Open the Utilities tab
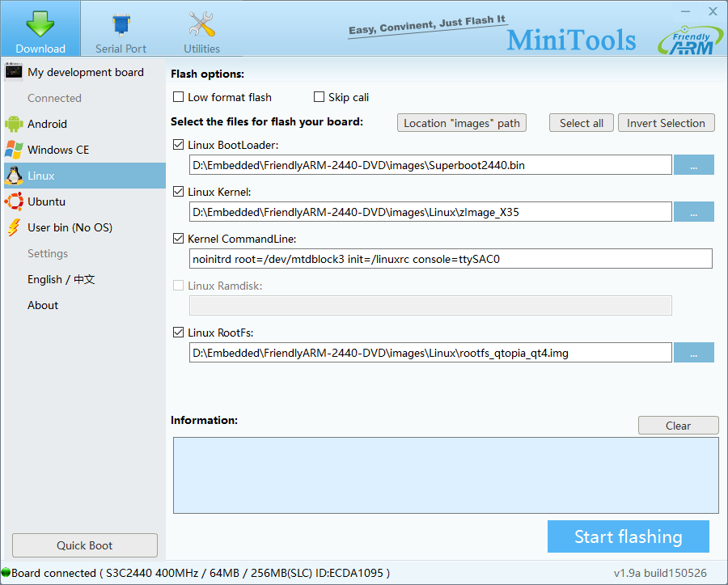Screen dimensions: 728x585 coord(201,28)
